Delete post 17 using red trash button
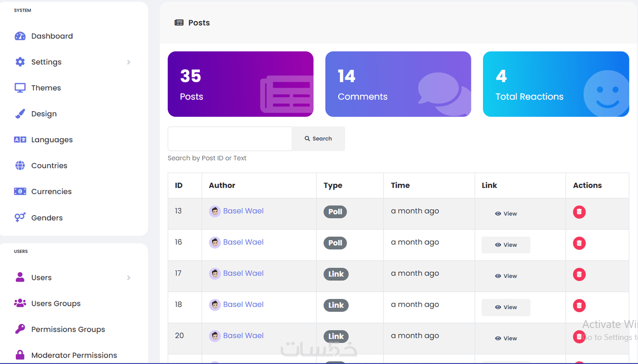This screenshot has height=364, width=638. tap(579, 274)
